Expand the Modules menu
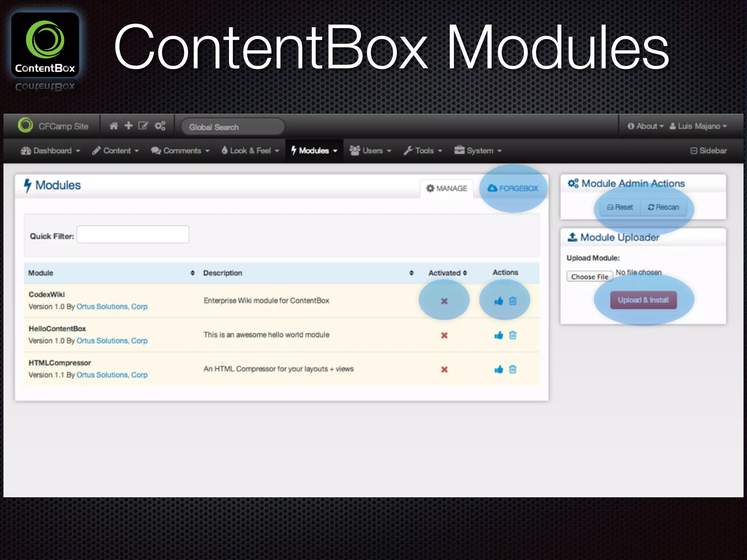The width and height of the screenshot is (747, 560). 314,151
